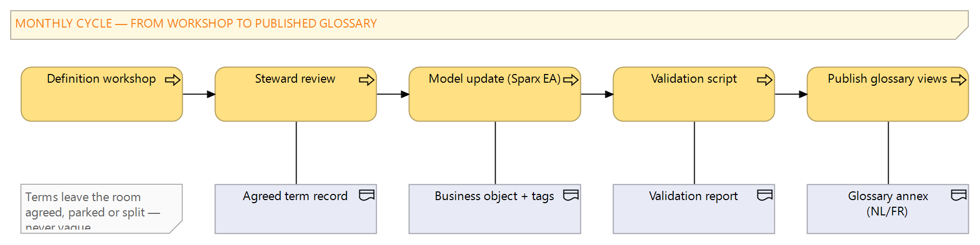
Task: Select connector between Validation script and Validation report
Action: pos(694,153)
